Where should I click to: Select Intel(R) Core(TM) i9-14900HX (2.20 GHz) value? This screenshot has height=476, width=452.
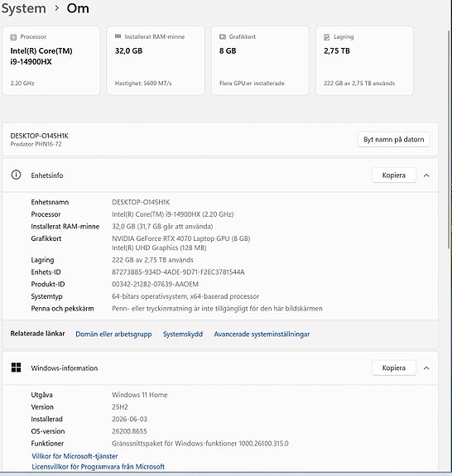173,214
